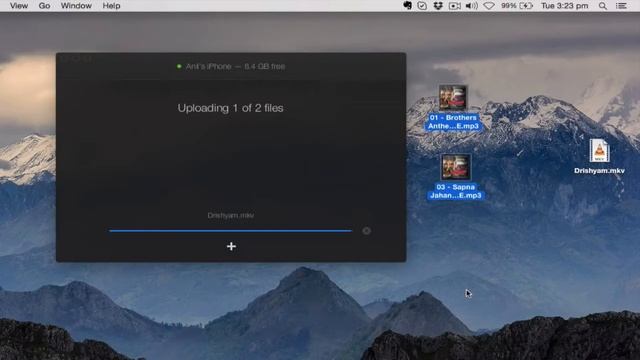Click the screen recording camera icon
The image size is (640, 360).
455,6
